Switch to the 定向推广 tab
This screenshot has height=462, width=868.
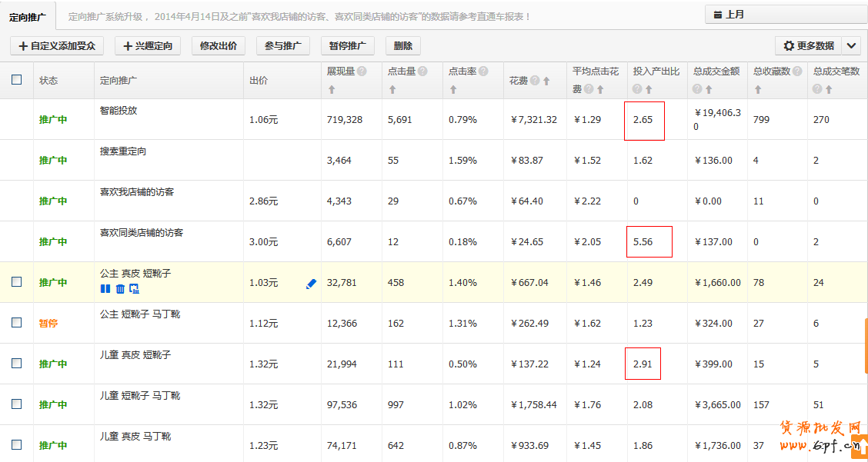click(x=28, y=16)
